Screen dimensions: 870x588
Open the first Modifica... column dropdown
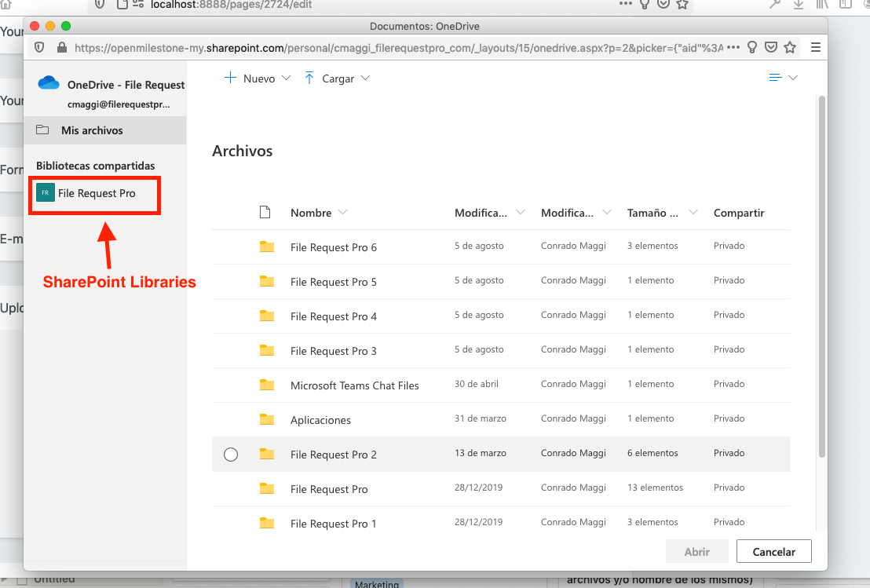pyautogui.click(x=520, y=212)
